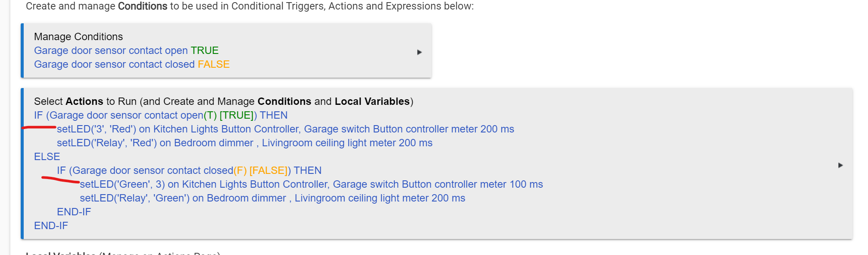The image size is (868, 255).
Task: Open Garage door sensor contact open condition
Action: pyautogui.click(x=111, y=50)
